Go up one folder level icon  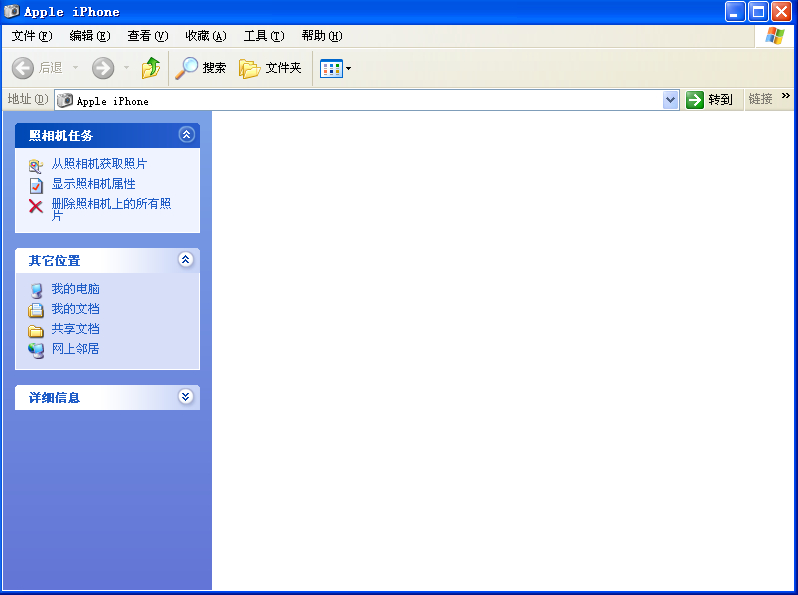[151, 68]
